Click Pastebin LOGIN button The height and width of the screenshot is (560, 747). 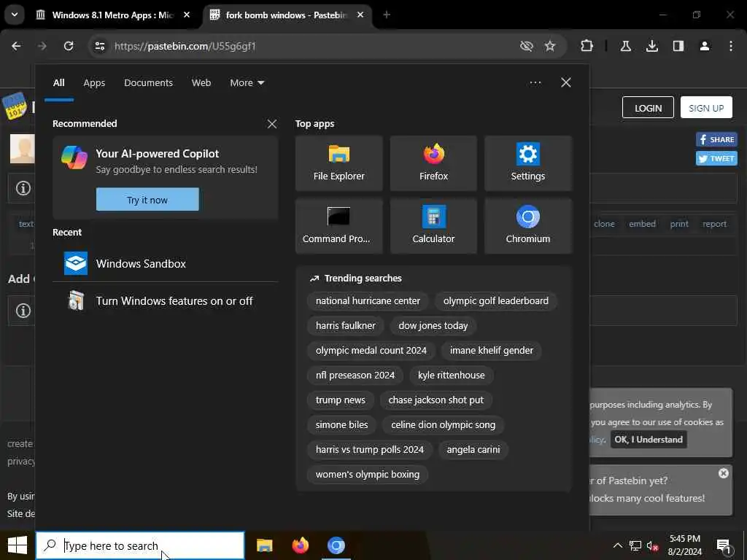(648, 108)
